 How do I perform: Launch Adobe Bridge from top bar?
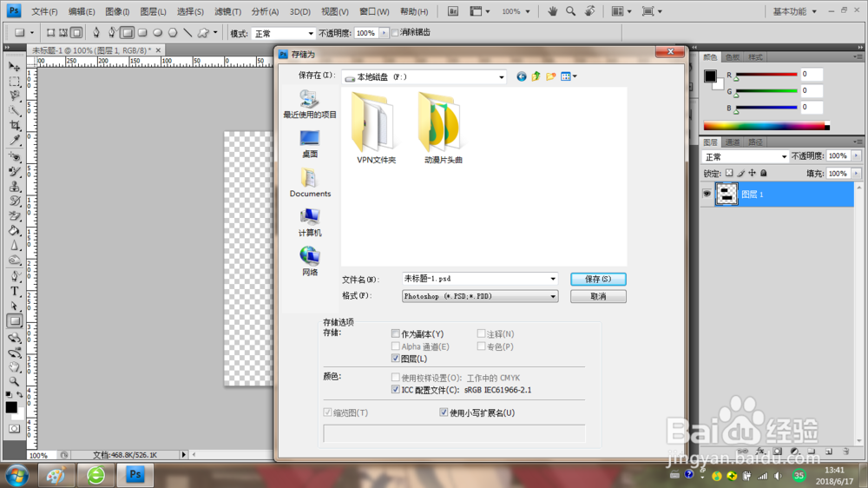pyautogui.click(x=452, y=11)
